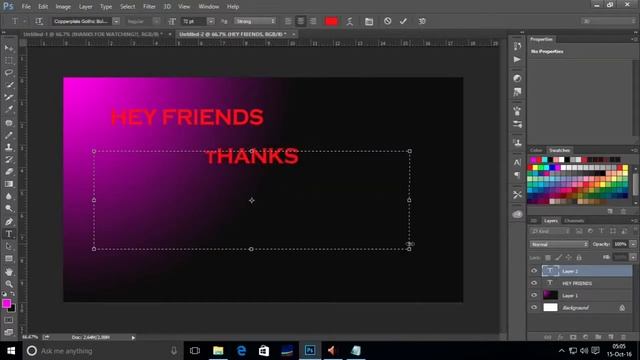Viewport: 640px width, 360px height.
Task: Click the magenta foreground color swatch
Action: (6, 303)
